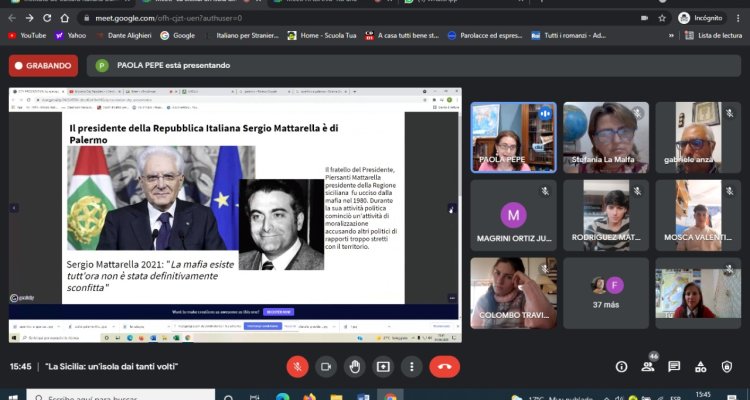Open meeting details info icon
This screenshot has width=750, height=400.
tap(621, 367)
